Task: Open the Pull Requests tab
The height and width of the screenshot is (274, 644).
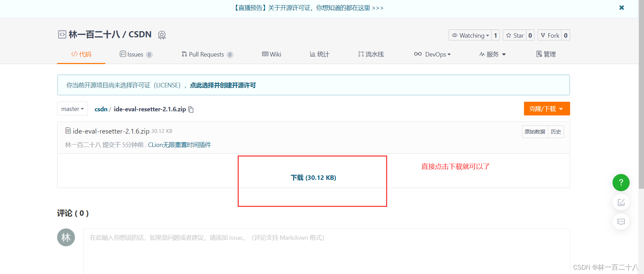Action: click(207, 54)
